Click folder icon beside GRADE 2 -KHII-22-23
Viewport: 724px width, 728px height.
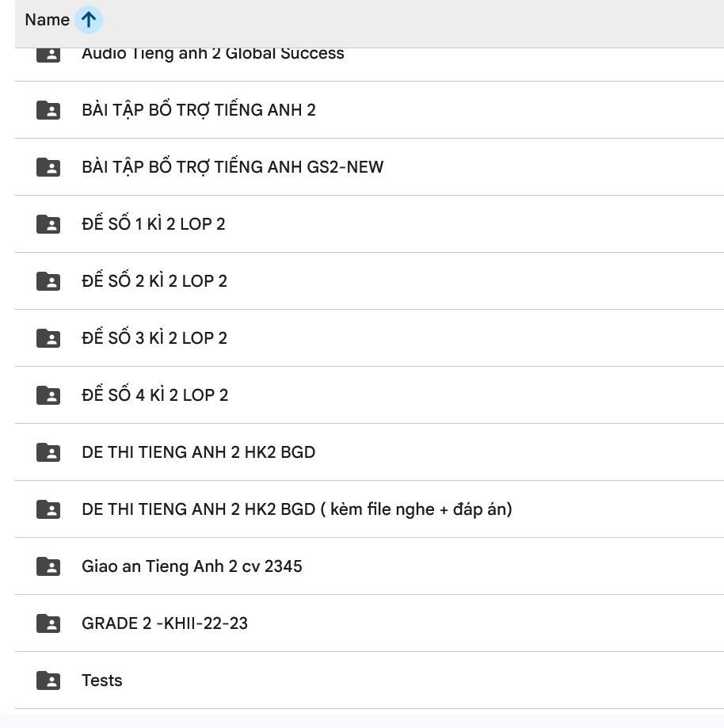[x=48, y=623]
